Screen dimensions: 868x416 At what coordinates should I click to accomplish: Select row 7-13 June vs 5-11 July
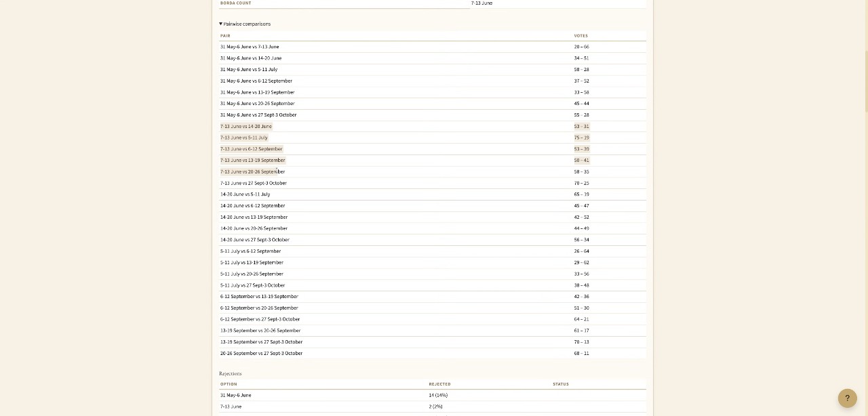coord(433,138)
